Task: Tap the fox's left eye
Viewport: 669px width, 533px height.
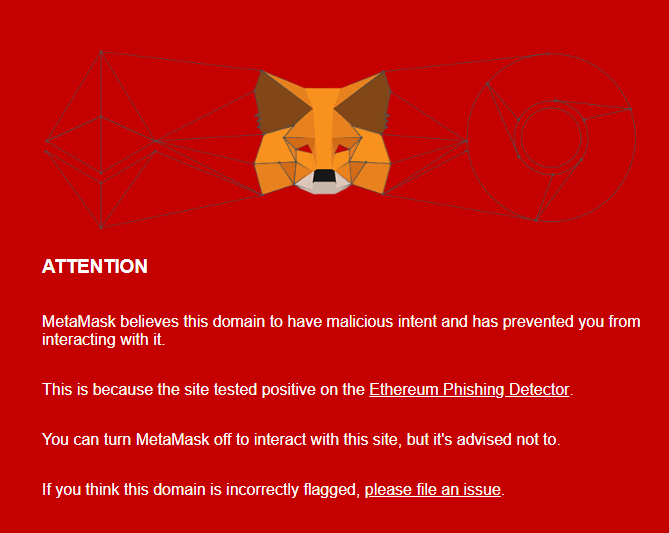Action: click(x=304, y=149)
